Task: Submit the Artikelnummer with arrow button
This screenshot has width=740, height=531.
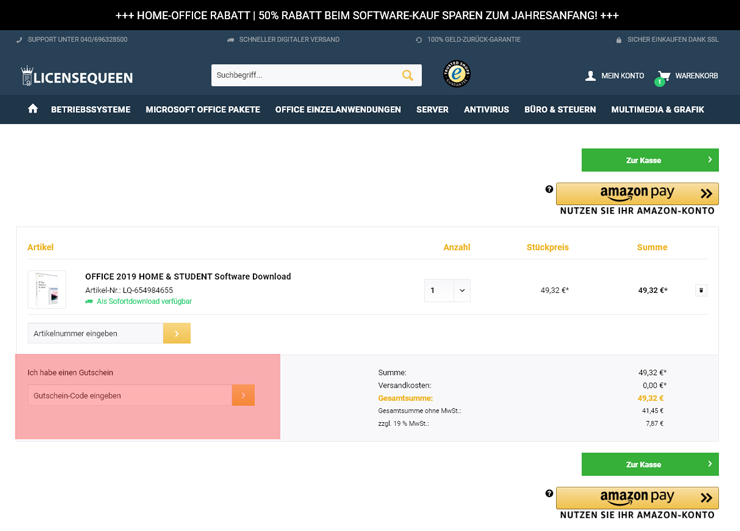Action: (177, 333)
